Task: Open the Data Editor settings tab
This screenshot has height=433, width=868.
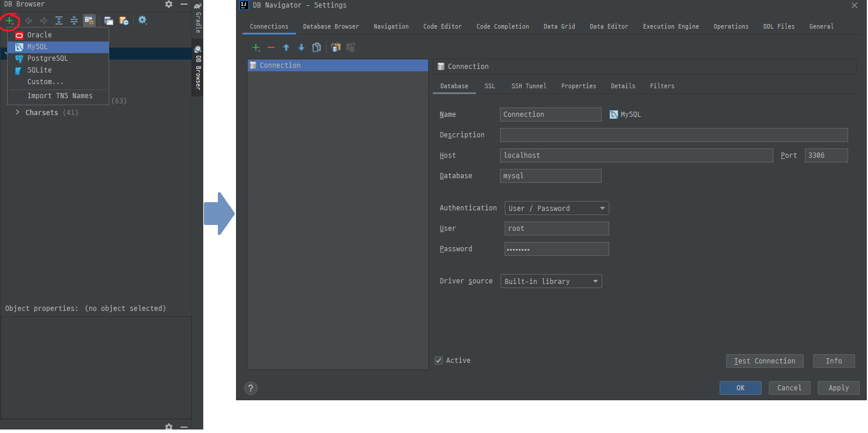Action: click(x=609, y=26)
